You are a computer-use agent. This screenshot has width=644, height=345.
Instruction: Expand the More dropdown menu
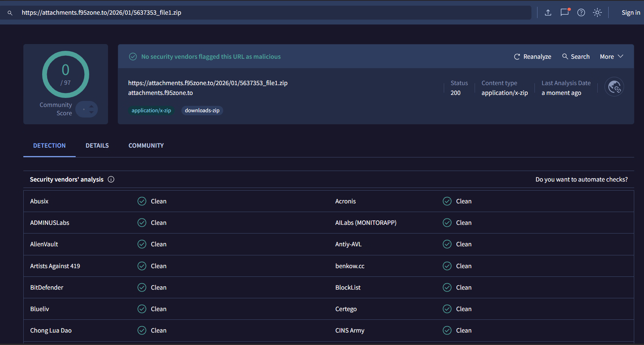[611, 56]
